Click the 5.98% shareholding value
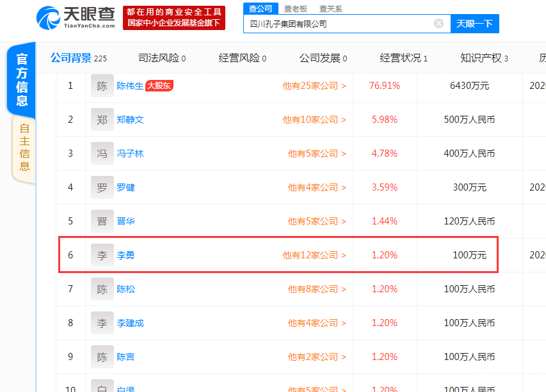546x392 pixels. 385,120
